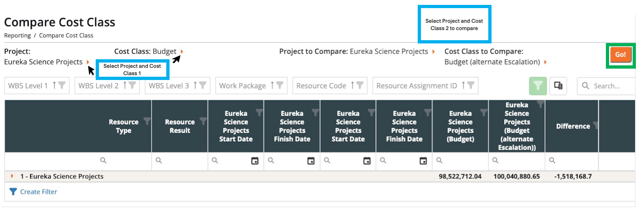Click the Compare Cost Class breadcrumb
Screen dimensions: 644x216
pos(66,35)
